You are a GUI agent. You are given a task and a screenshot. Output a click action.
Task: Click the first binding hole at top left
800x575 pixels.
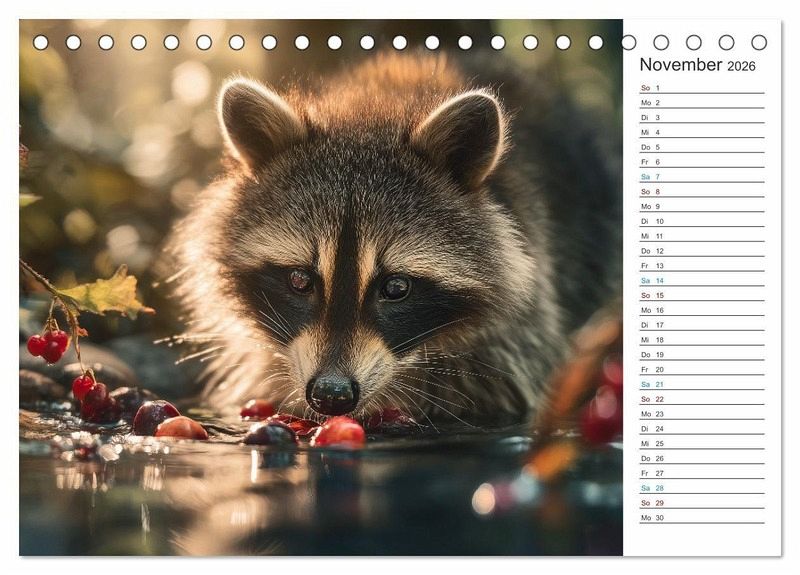coord(41,42)
